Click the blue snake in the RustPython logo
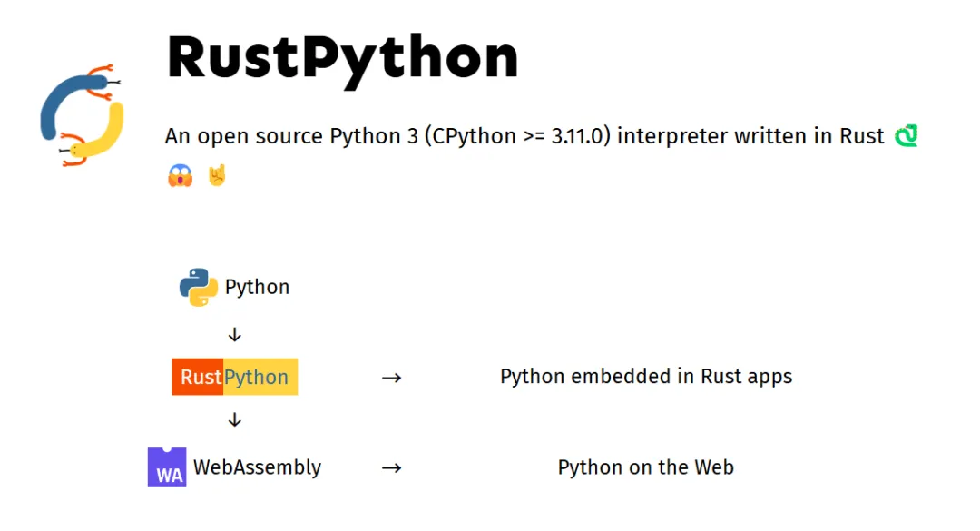 56,100
